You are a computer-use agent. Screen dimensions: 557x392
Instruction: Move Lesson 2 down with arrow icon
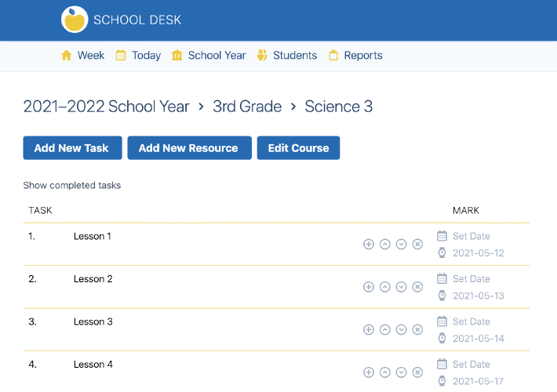click(402, 287)
